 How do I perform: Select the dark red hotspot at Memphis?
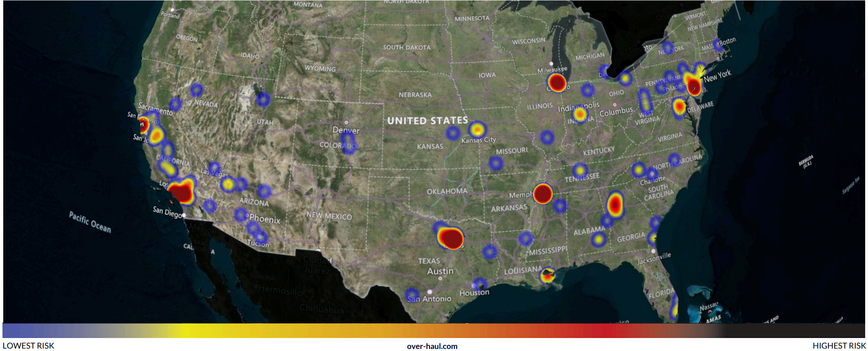543,194
